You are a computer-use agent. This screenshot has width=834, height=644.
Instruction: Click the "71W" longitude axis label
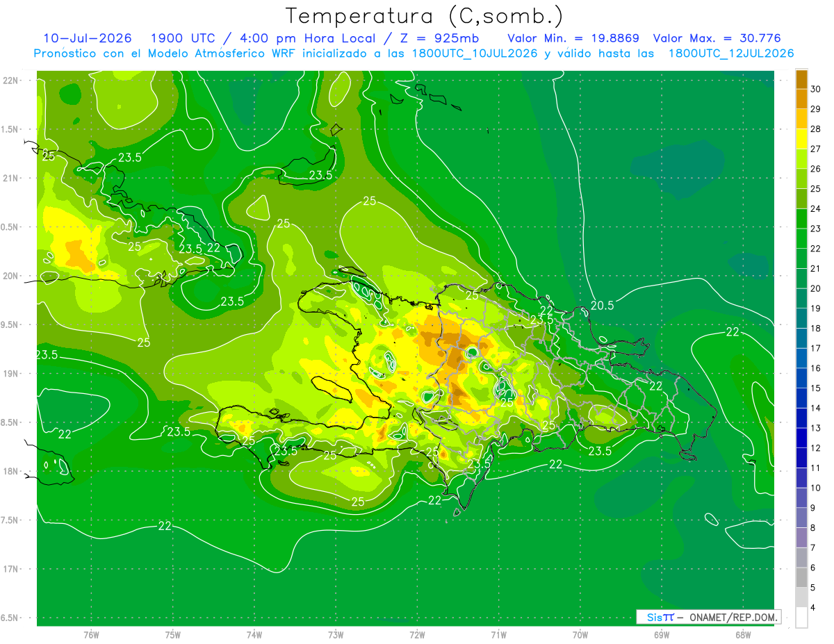[498, 634]
